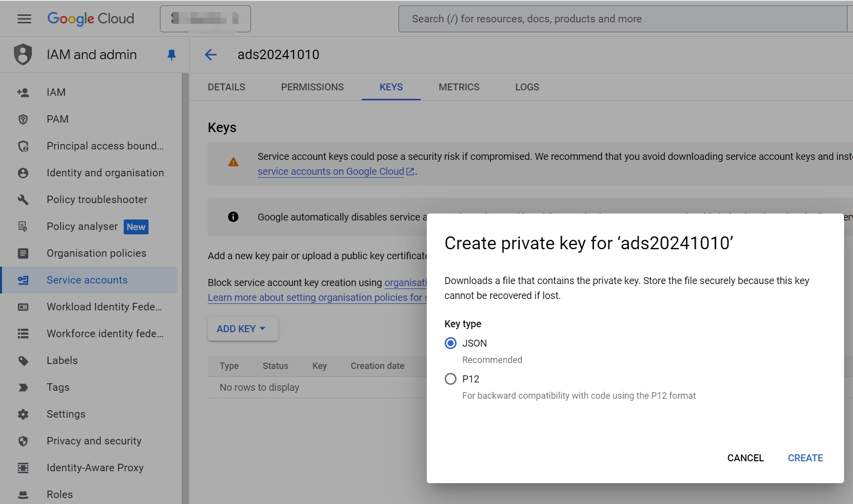853x504 pixels.
Task: Expand the main navigation hamburger menu
Action: point(24,19)
